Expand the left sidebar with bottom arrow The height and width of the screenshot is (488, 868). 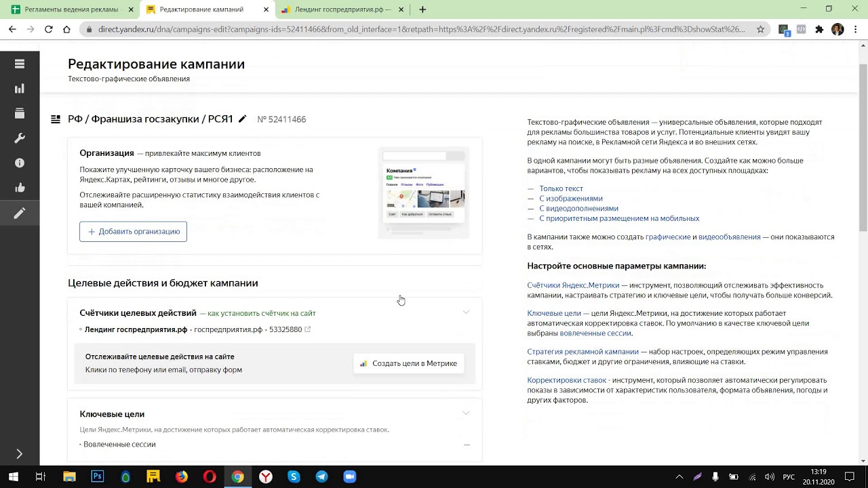(19, 454)
